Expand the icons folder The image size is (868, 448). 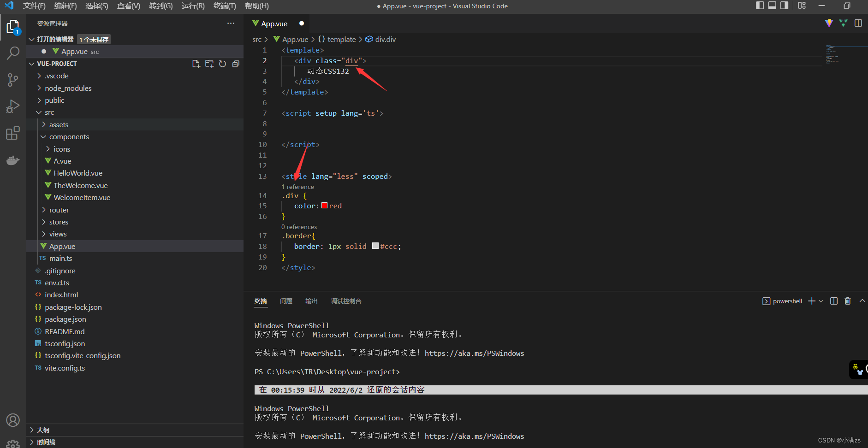pyautogui.click(x=48, y=149)
